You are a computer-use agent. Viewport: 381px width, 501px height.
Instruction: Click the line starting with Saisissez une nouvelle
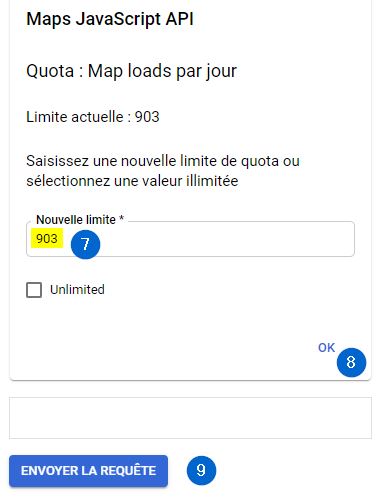[163, 161]
